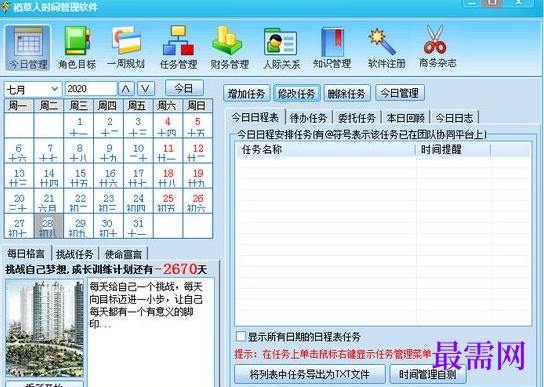Click 将列表中任务导出为TXT文件 button
Screen dimensions: 544x387
coord(309,374)
